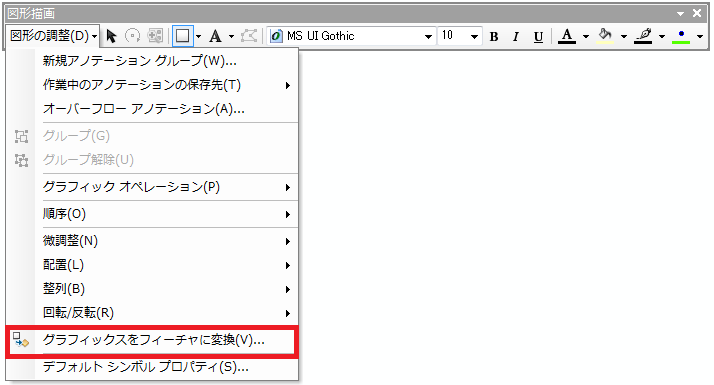
Task: Click the Group icon in the menu
Action: click(21, 136)
